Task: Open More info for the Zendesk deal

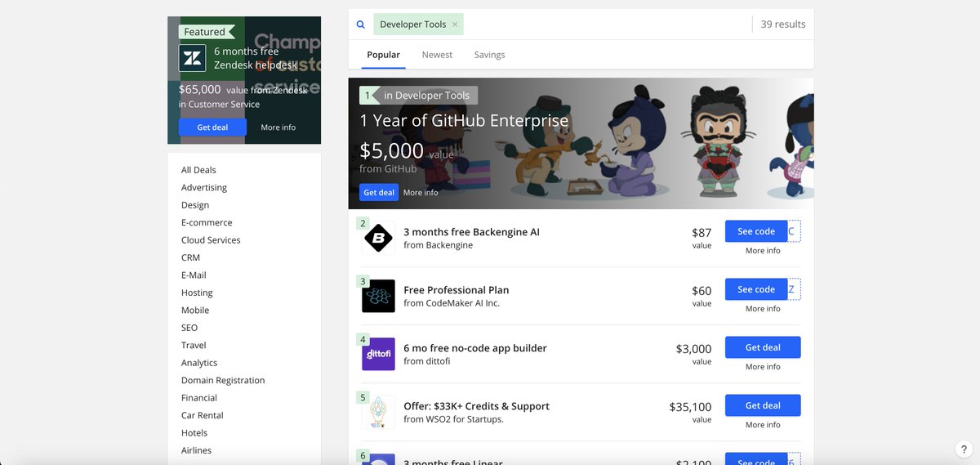Action: point(278,127)
